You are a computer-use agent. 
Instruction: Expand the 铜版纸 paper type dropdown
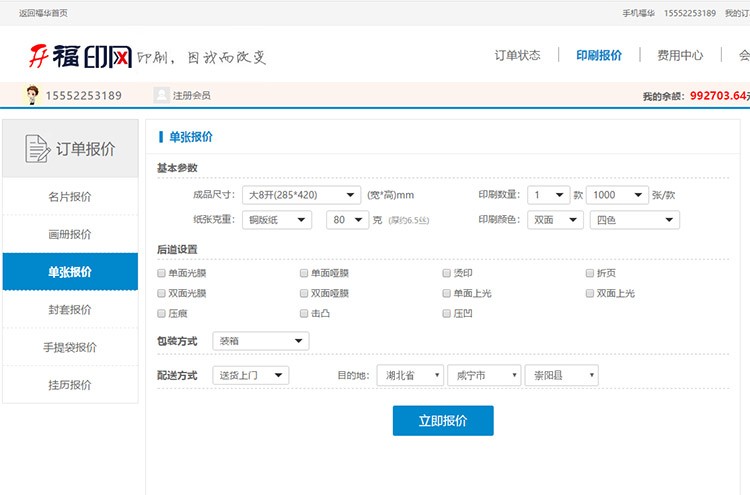(x=277, y=220)
